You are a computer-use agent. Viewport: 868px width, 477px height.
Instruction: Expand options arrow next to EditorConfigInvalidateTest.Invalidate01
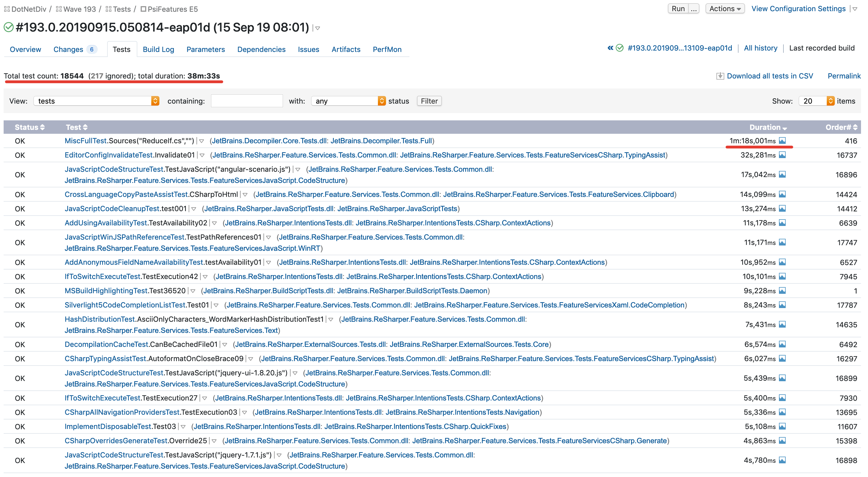point(202,155)
